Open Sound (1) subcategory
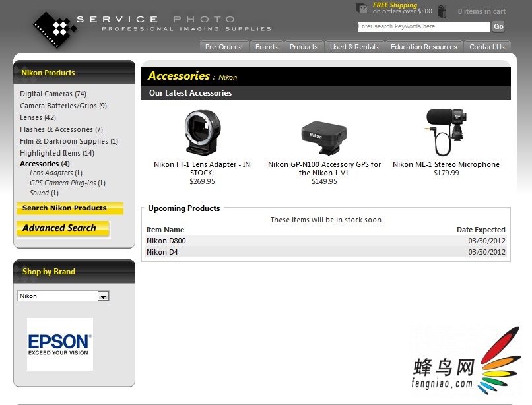The image size is (532, 405). [44, 193]
